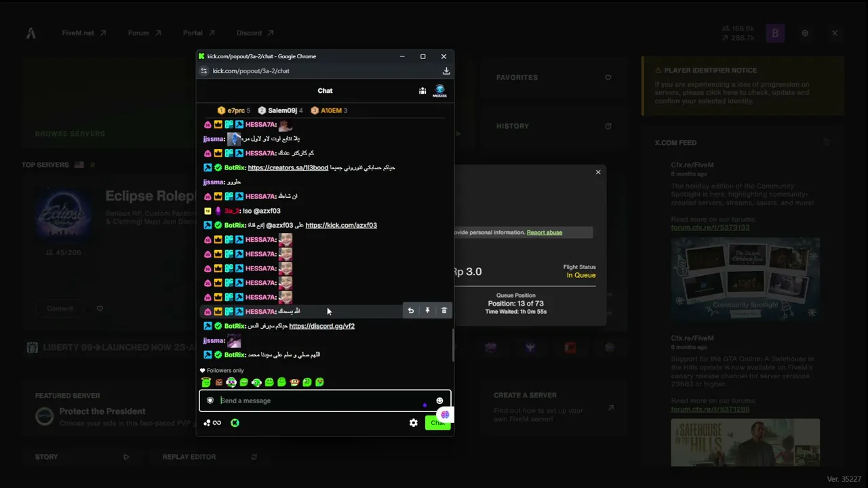Click the shield icon inside the message box
Screen dimensions: 868x488
[x=210, y=401]
